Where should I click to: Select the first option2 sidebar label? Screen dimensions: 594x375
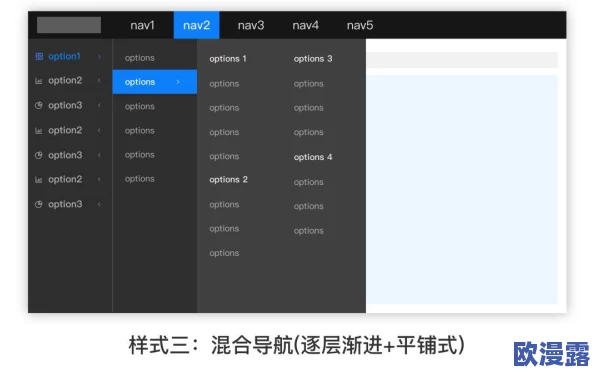65,80
